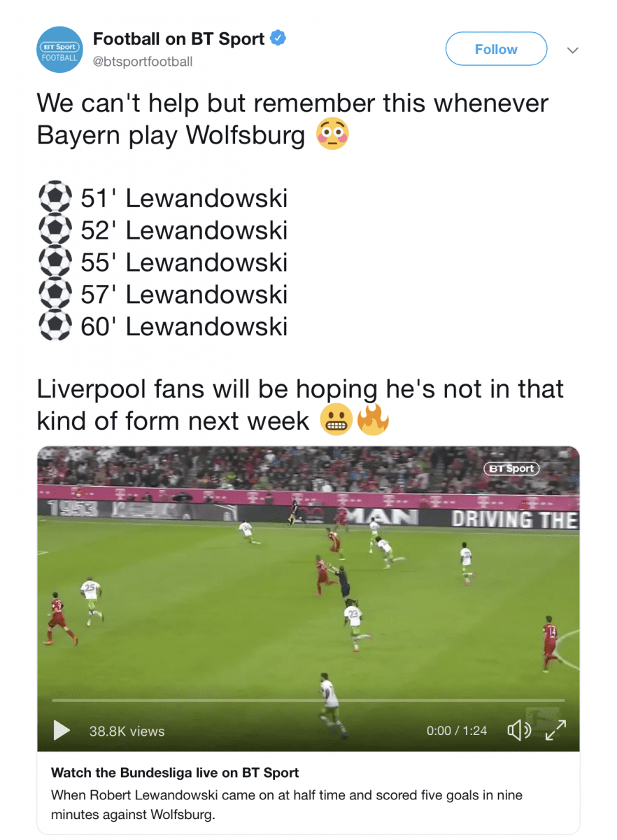Click the BT Sport Football profile avatar
617x840 pixels.
point(60,50)
